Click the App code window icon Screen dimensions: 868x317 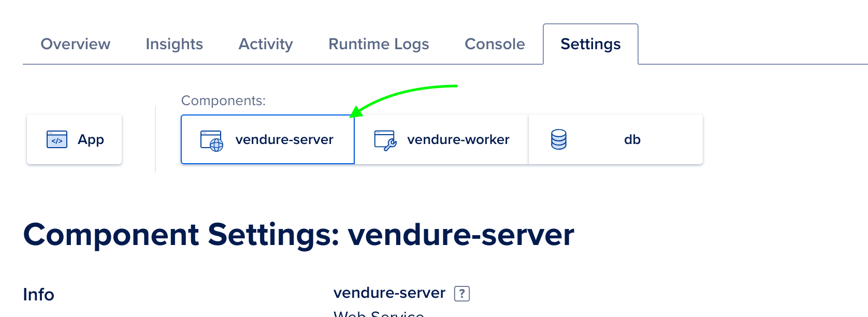pos(57,139)
